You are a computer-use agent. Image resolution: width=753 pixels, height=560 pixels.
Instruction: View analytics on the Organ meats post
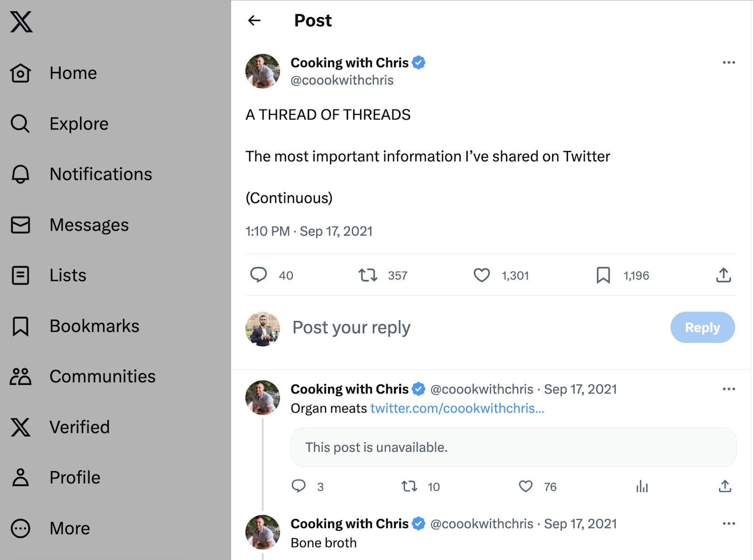point(642,487)
